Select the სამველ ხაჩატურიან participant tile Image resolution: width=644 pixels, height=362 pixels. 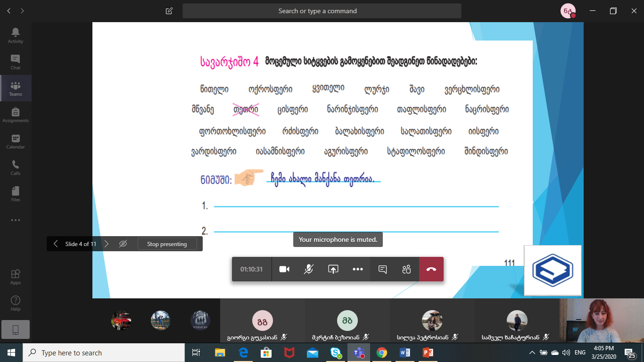[517, 321]
